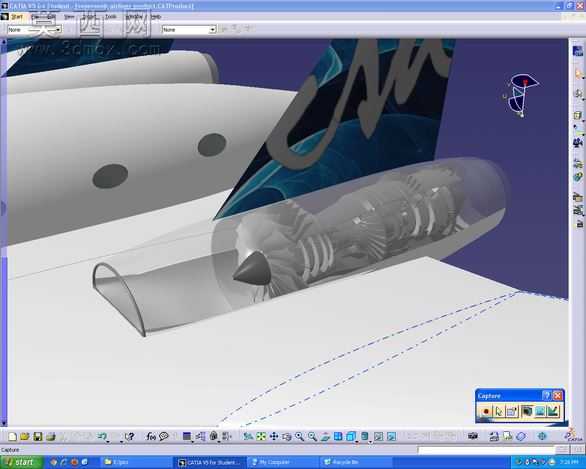Click the Zoom Out magnifier icon

312,436
